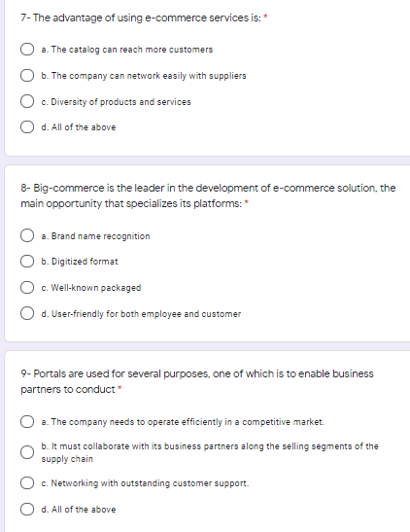Image resolution: width=410 pixels, height=532 pixels.
Task: Click the label 'Well-known packaged'
Action: pyautogui.click(x=91, y=288)
